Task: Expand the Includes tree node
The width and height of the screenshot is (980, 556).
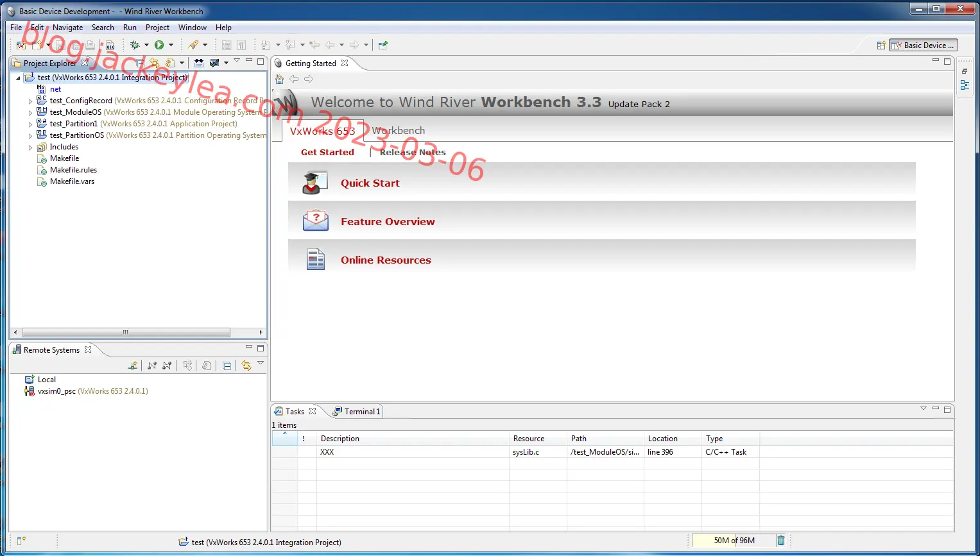Action: [30, 147]
